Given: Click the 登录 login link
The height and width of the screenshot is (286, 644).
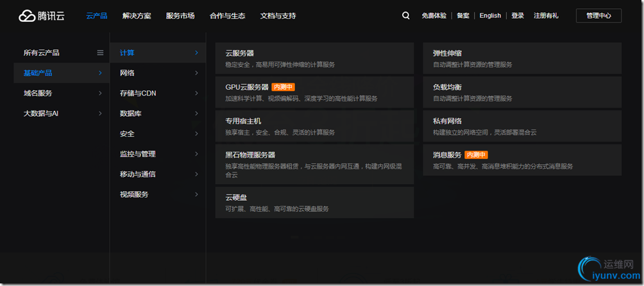Looking at the screenshot, I should click(518, 15).
